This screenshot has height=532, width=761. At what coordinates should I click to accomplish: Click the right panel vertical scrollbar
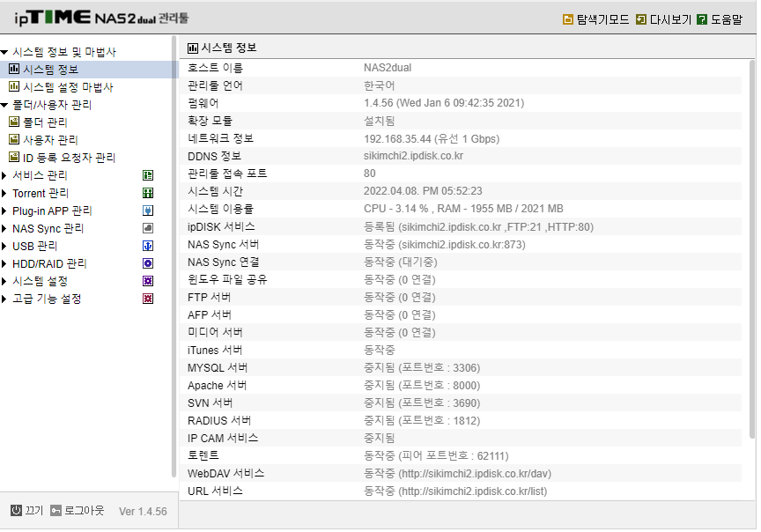(x=752, y=248)
